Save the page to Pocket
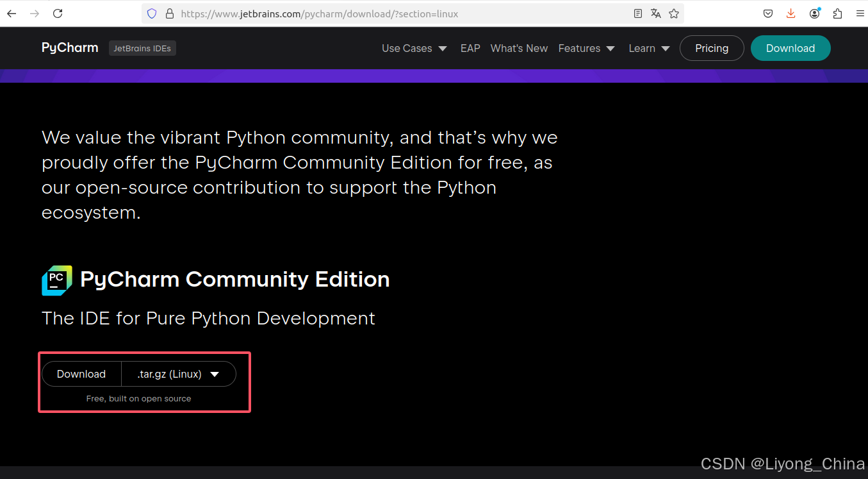This screenshot has height=479, width=868. [x=767, y=13]
